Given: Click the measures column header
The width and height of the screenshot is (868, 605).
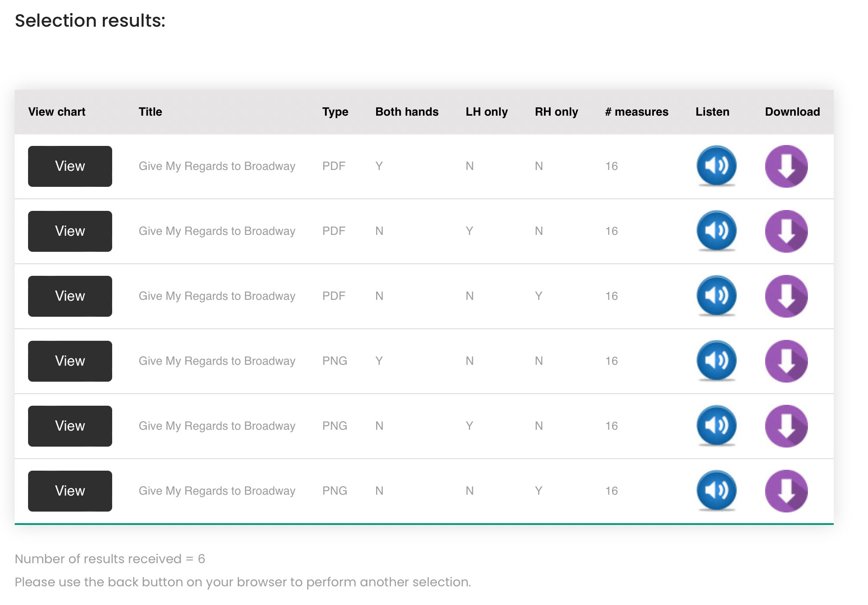Looking at the screenshot, I should coord(634,111).
